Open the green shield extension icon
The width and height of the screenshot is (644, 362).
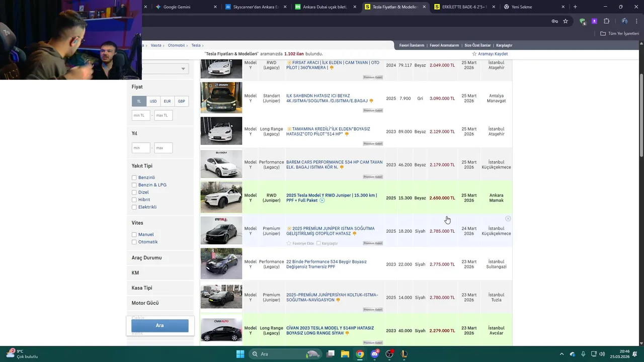coord(583,21)
